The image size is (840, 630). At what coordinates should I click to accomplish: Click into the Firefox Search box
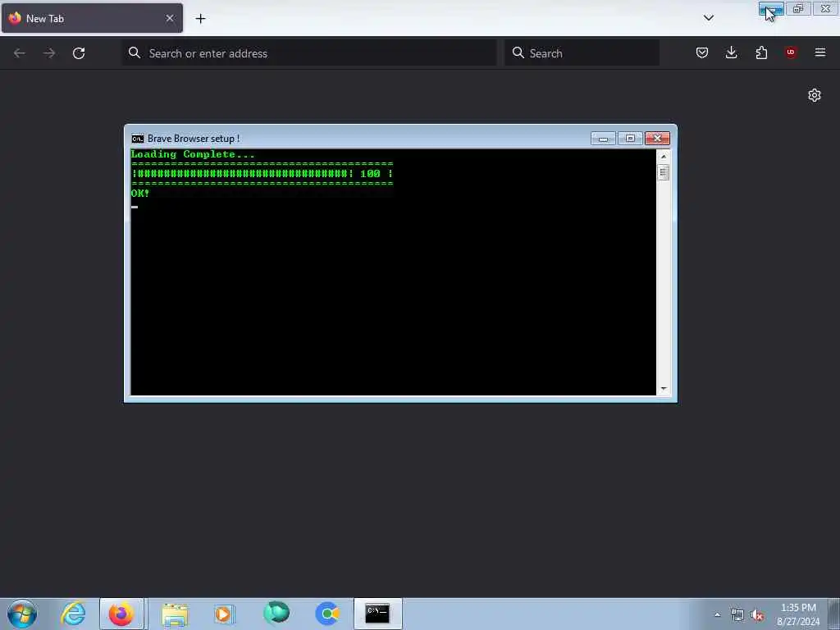tap(582, 53)
